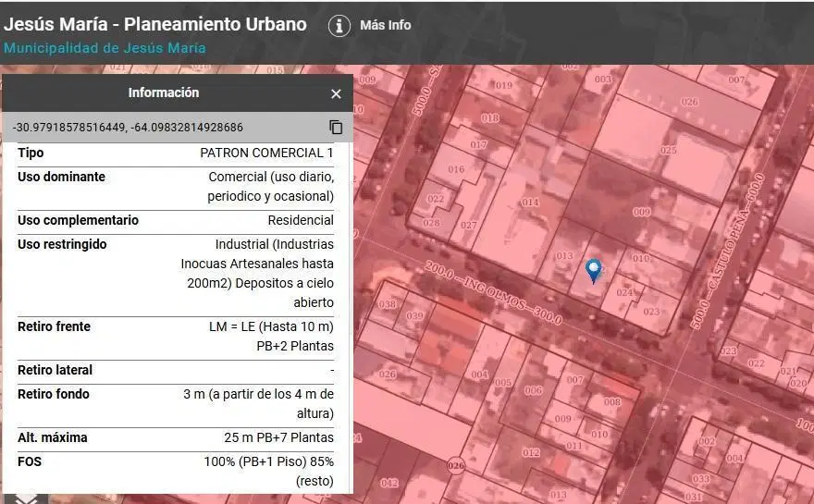Click LM = LE (Hasta 10 m) value
The image size is (814, 504).
pos(271,326)
